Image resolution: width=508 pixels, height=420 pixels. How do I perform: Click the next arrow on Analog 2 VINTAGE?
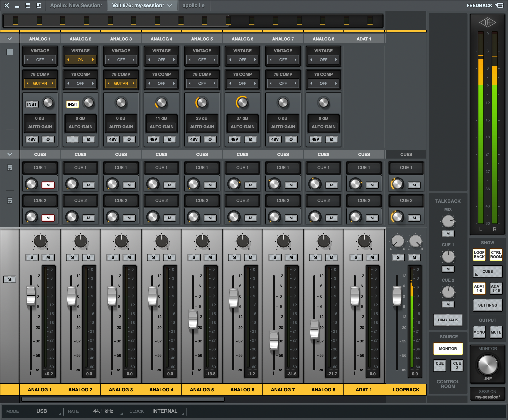point(93,60)
